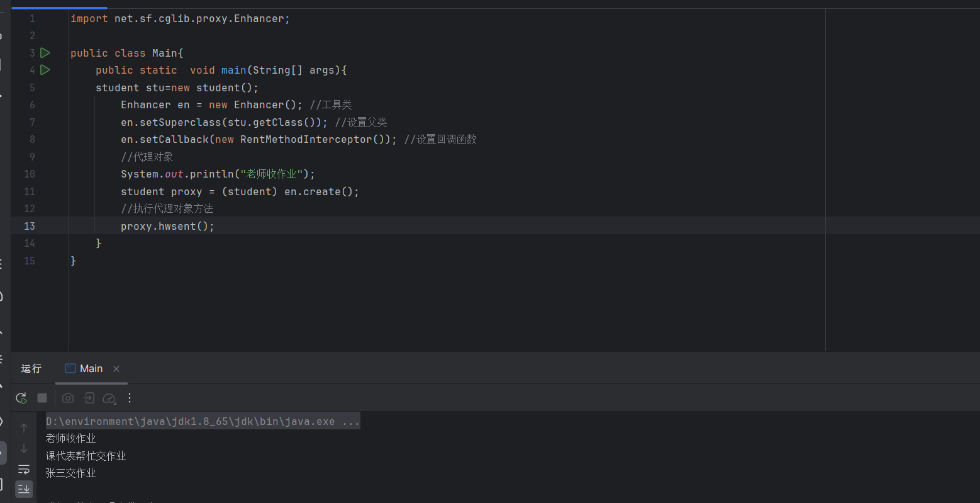Click line number 13 in the gutter
The image size is (980, 503).
30,226
